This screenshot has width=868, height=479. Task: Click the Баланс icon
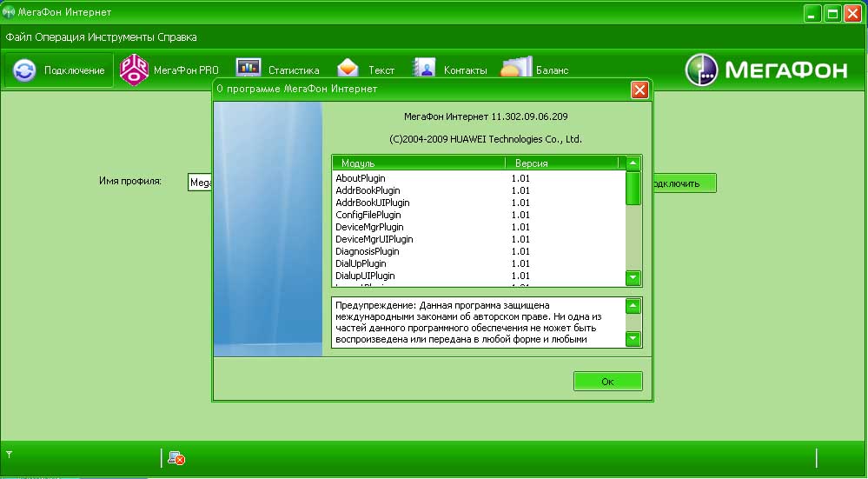516,67
